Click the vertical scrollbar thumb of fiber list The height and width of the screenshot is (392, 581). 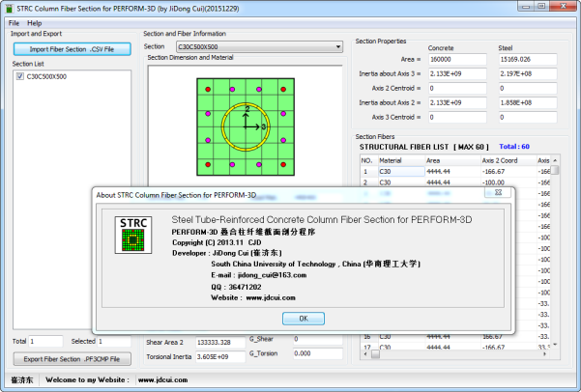555,170
